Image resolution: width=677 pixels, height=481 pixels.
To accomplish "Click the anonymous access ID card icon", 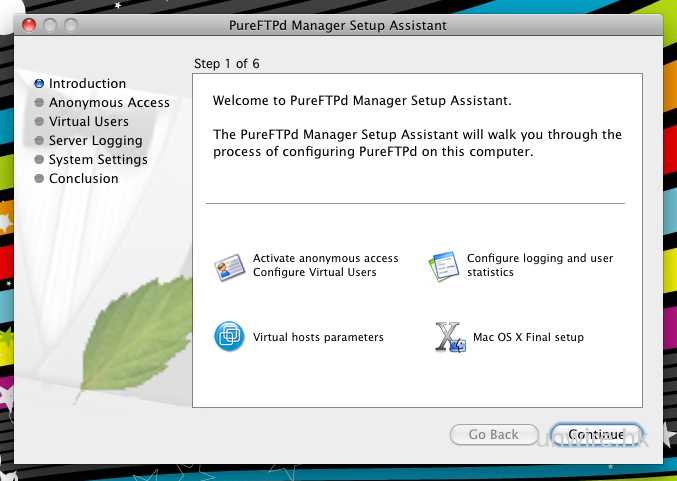I will [x=230, y=266].
